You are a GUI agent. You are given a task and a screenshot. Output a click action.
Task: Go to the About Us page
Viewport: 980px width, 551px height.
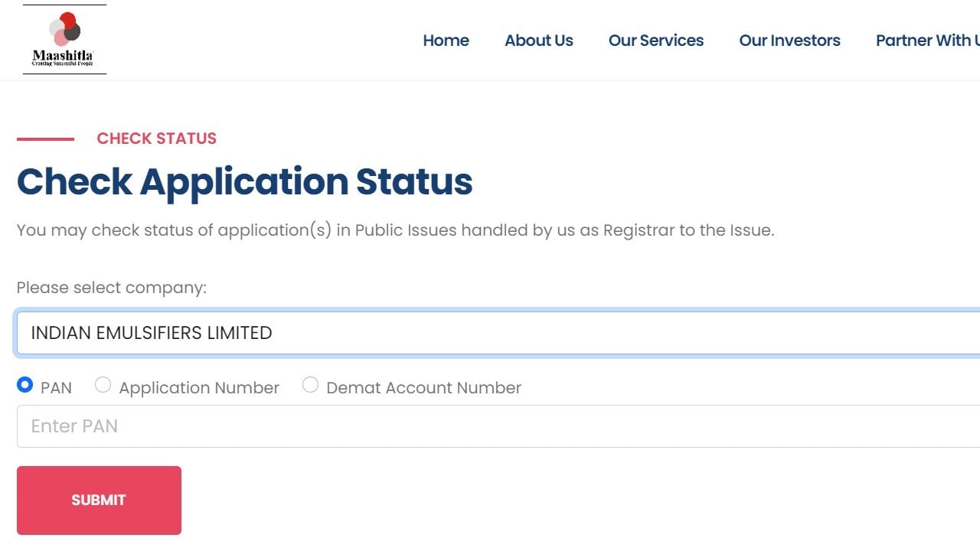[x=538, y=41]
